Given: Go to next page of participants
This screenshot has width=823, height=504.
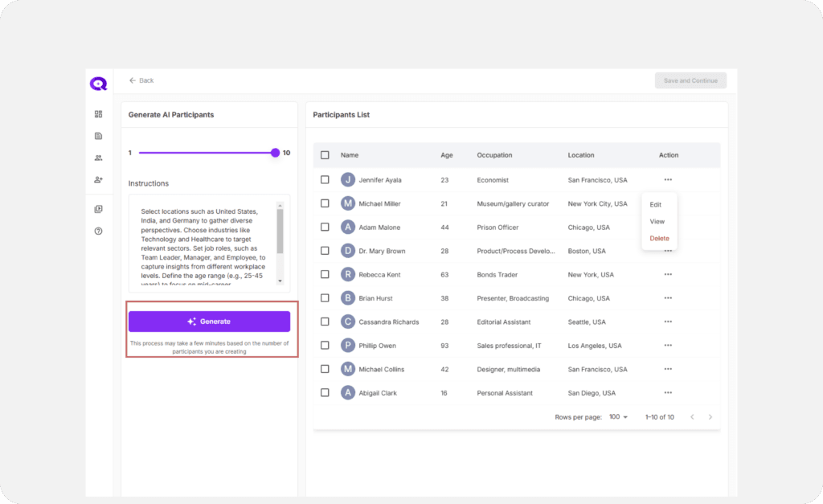Looking at the screenshot, I should (710, 417).
